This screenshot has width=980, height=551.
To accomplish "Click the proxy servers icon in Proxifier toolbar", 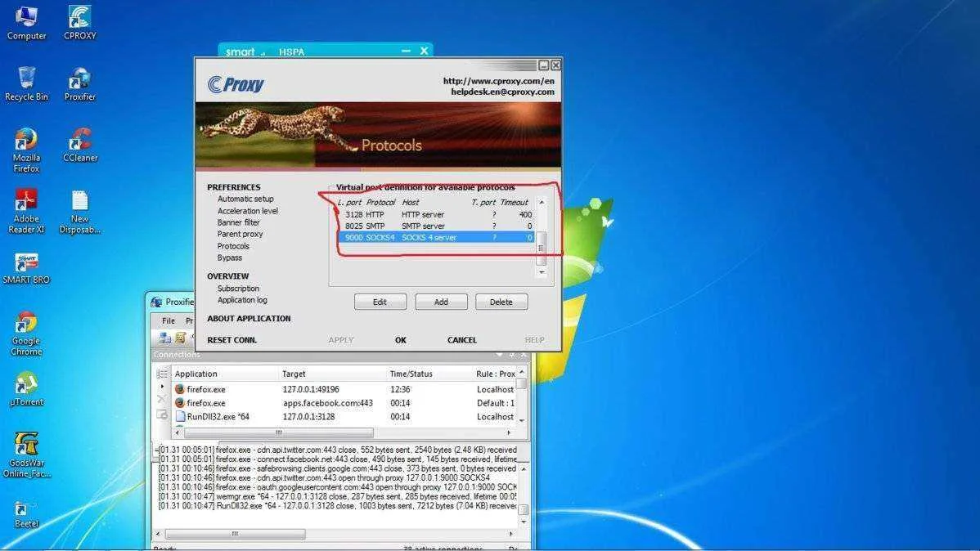I will tap(165, 338).
